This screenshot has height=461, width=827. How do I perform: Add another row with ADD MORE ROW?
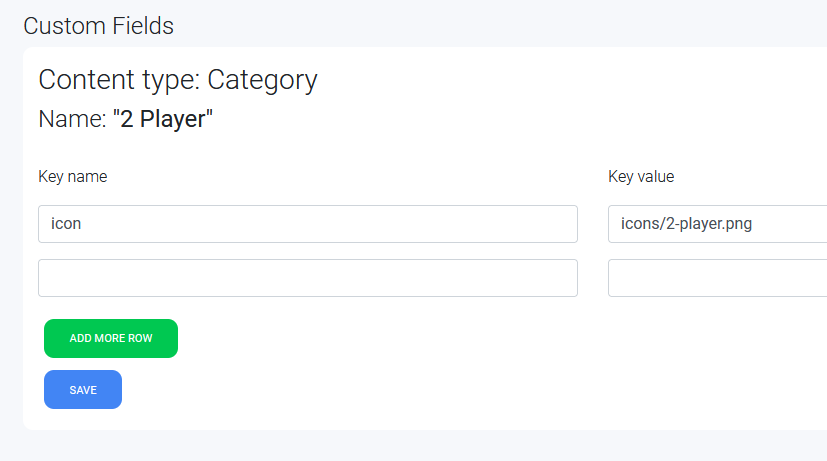[111, 339]
